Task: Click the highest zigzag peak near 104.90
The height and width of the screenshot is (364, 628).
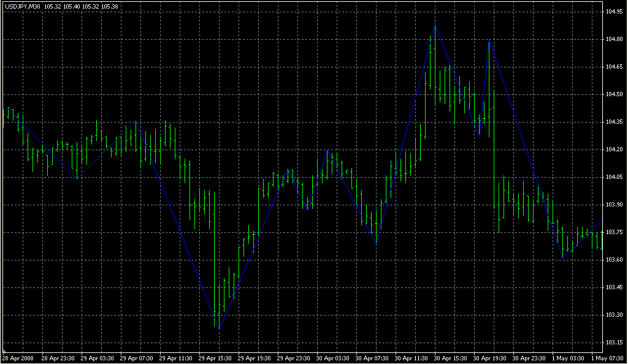Action: click(x=435, y=26)
